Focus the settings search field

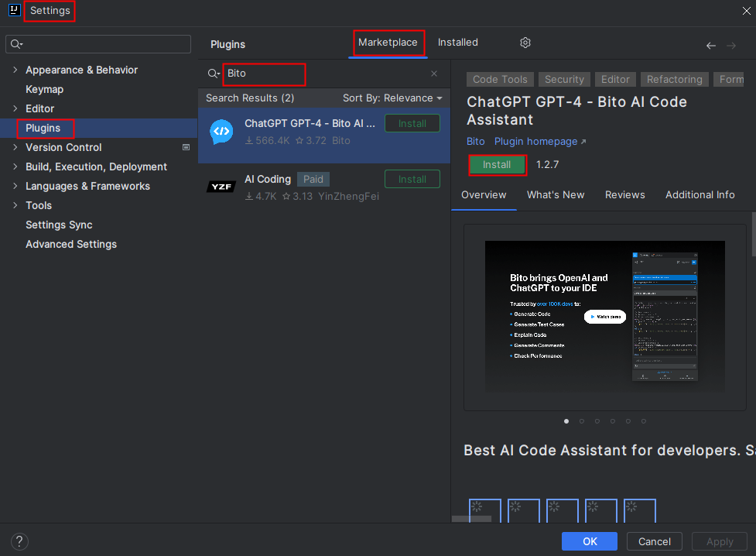pos(98,44)
